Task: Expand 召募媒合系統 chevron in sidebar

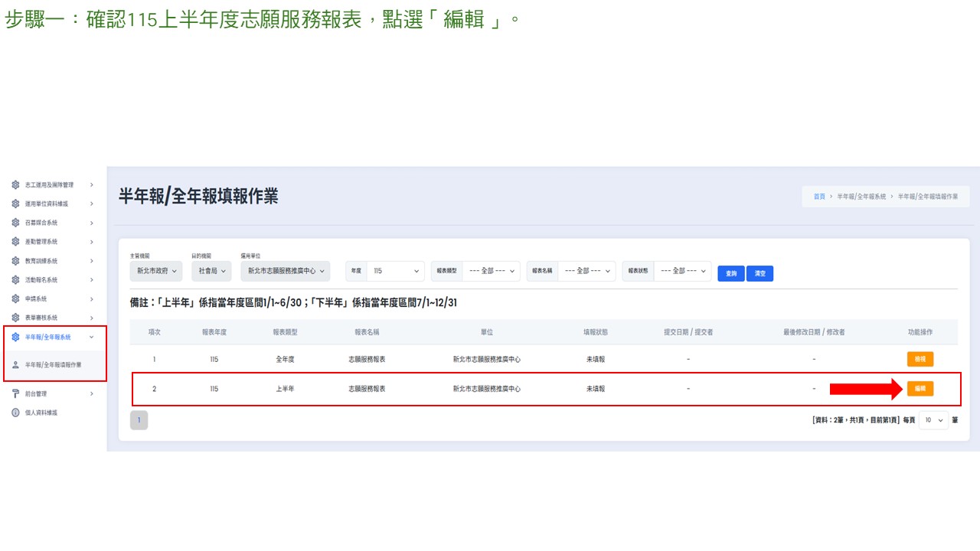Action: pyautogui.click(x=92, y=223)
